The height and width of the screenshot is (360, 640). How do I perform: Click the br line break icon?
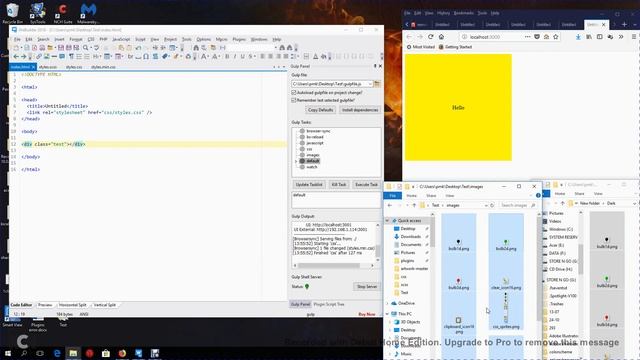130,56
